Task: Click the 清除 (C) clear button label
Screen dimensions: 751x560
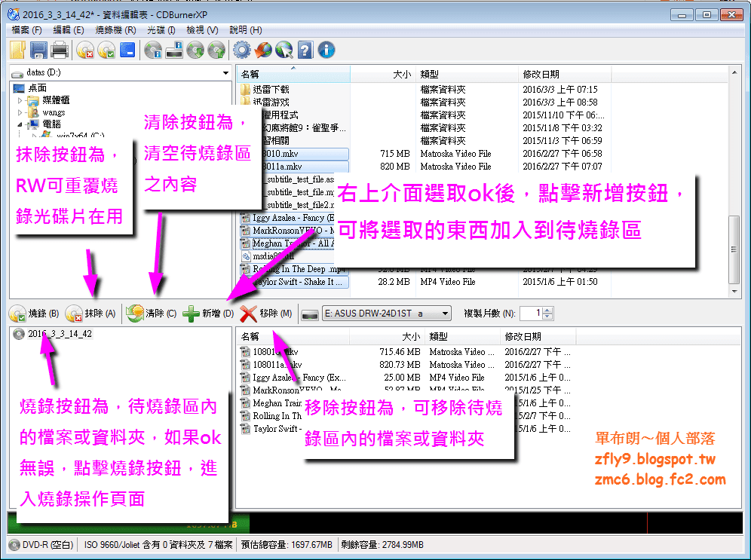Action: [161, 314]
